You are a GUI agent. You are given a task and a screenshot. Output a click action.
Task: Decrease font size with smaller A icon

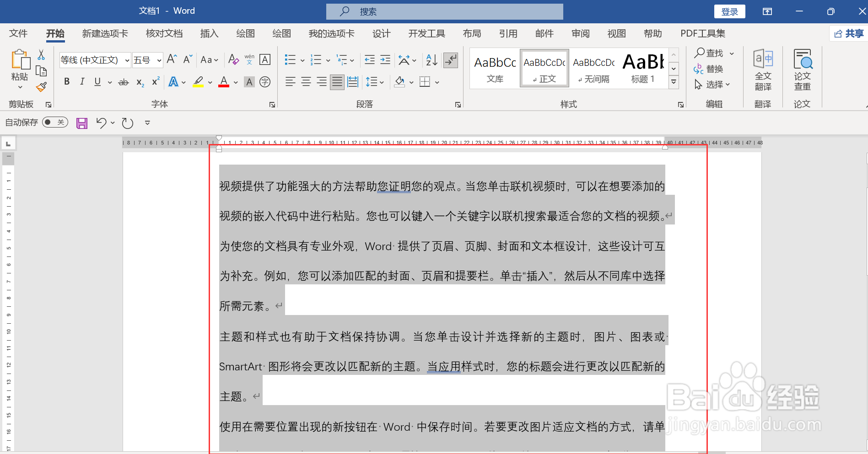click(188, 59)
